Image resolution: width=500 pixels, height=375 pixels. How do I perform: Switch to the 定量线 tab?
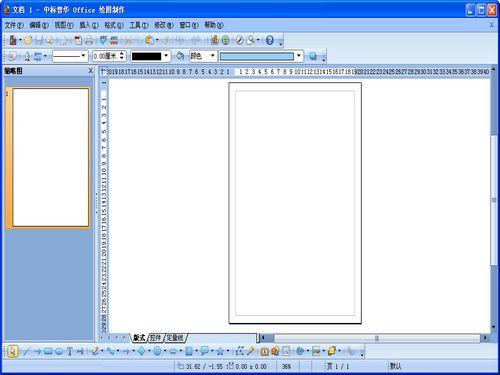(175, 338)
